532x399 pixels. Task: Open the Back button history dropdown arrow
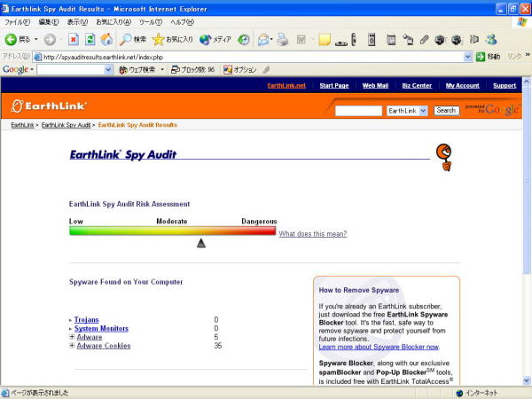[x=36, y=40]
